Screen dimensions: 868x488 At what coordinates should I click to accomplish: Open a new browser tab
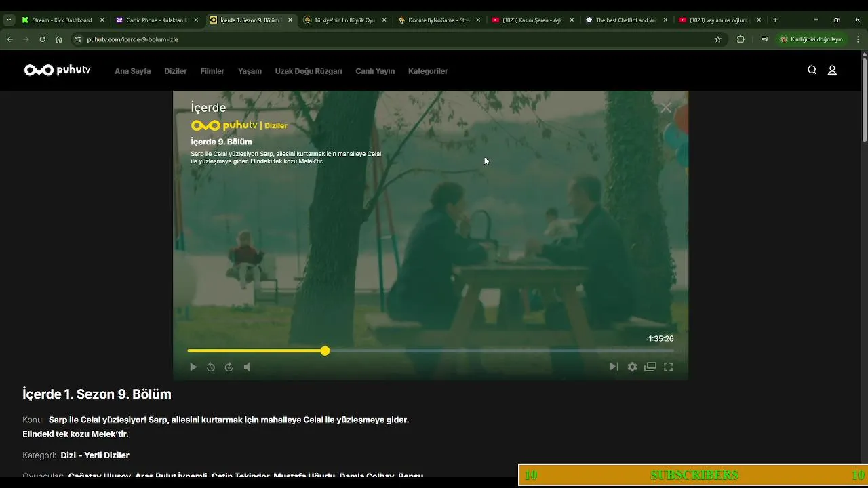[775, 20]
